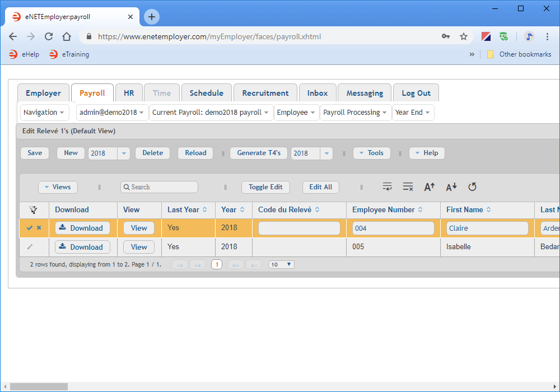This screenshot has height=392, width=560.
Task: Open the Year End dropdown menu
Action: [x=413, y=113]
